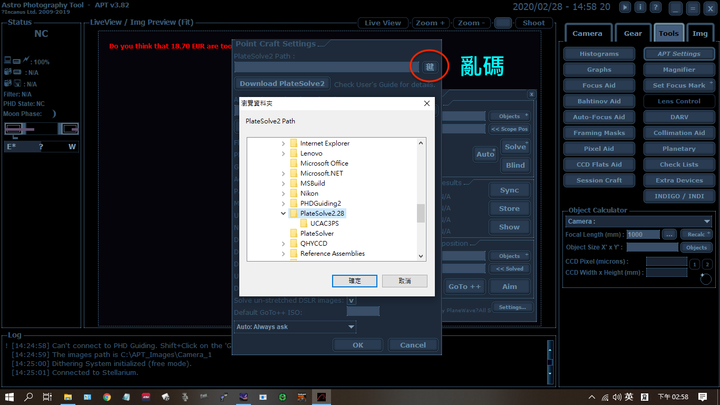Open Windows taskbar search
Viewport: 720px width, 405px height.
[28, 397]
